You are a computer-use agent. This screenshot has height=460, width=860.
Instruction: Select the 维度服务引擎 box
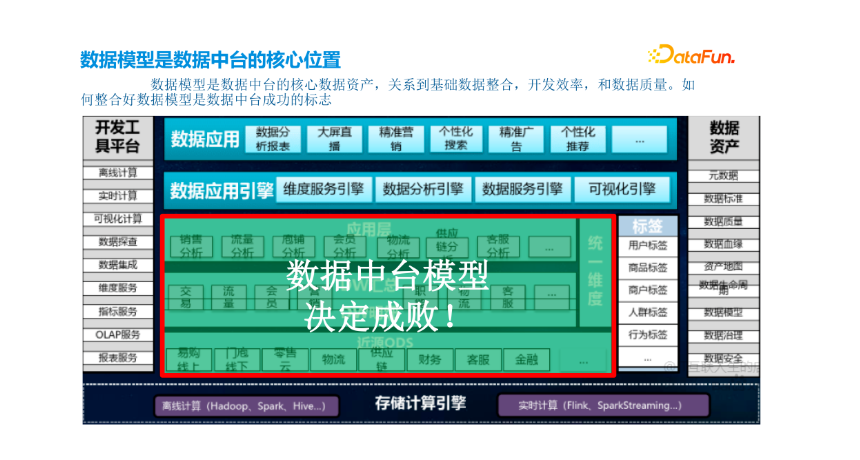point(324,190)
